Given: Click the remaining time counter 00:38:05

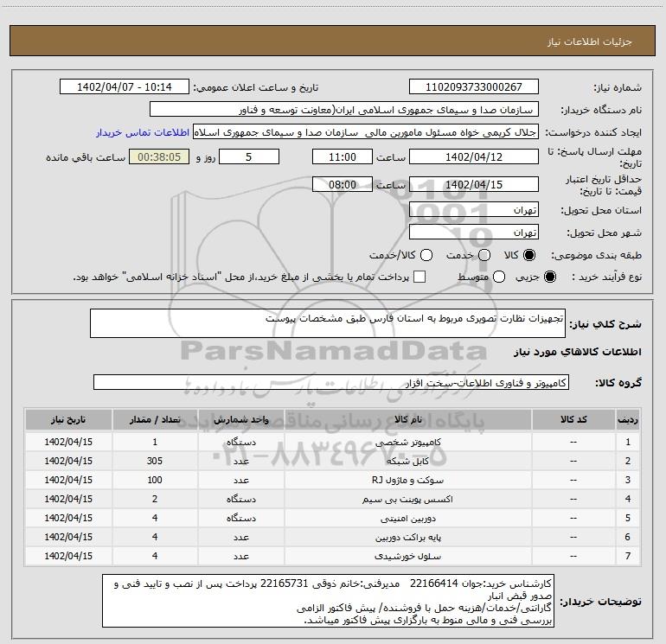Looking at the screenshot, I should (x=159, y=157).
